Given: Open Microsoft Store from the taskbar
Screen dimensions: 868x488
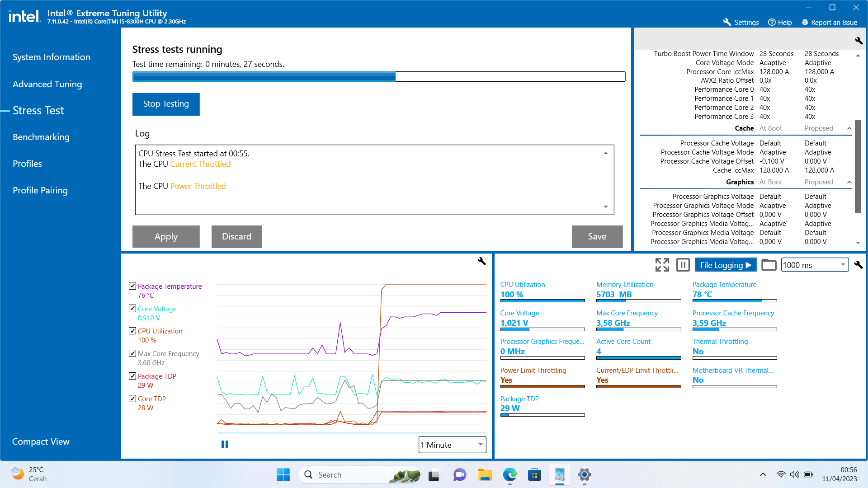Looking at the screenshot, I should click(x=535, y=474).
